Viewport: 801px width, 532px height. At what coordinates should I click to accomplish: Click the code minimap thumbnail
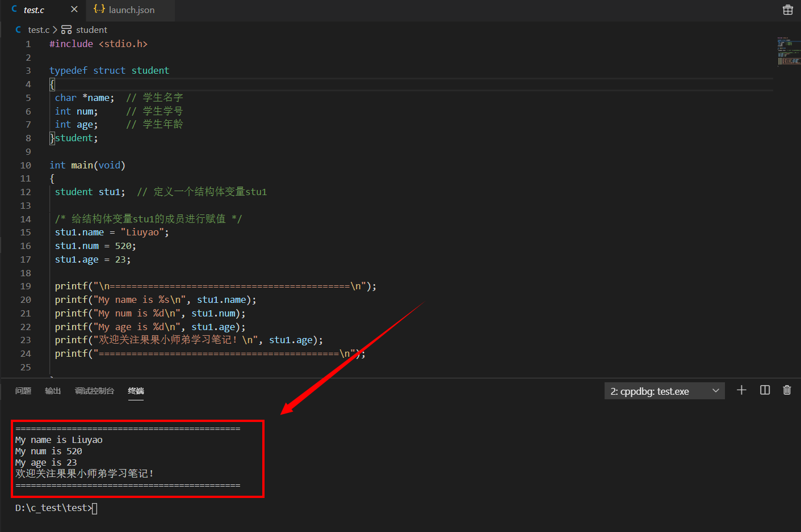pyautogui.click(x=789, y=51)
